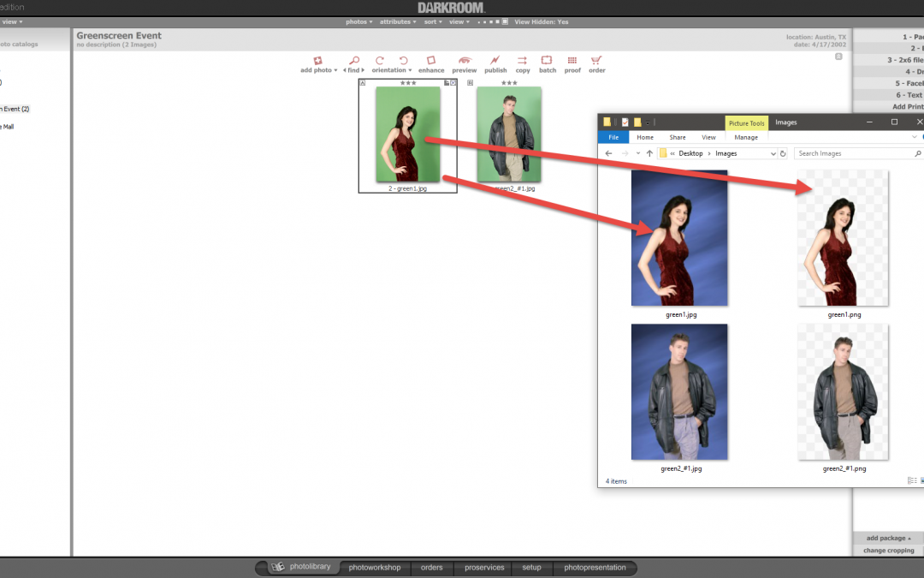
Task: Click the proof grid icon
Action: 572,60
